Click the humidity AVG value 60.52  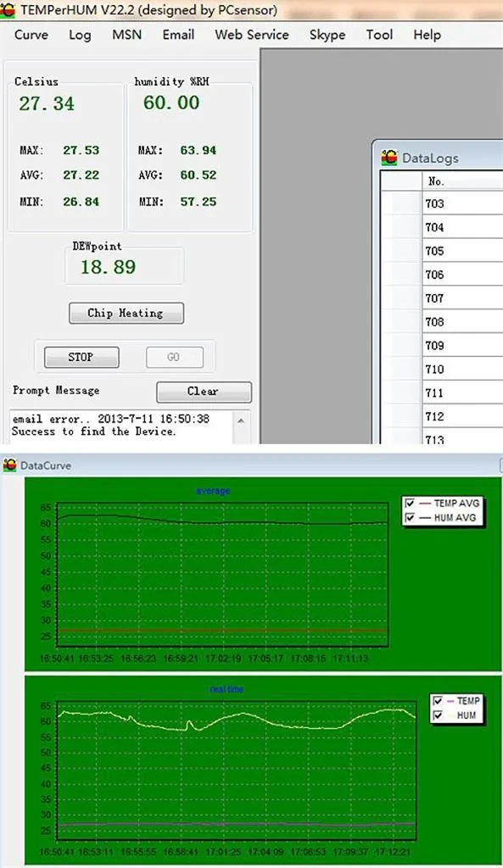coord(198,175)
